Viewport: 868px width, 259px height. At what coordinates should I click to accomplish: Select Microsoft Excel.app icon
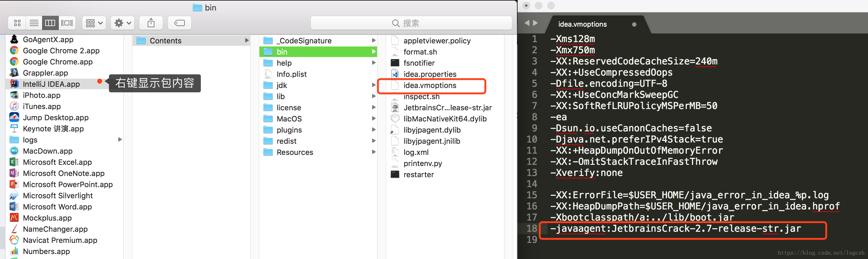click(14, 162)
